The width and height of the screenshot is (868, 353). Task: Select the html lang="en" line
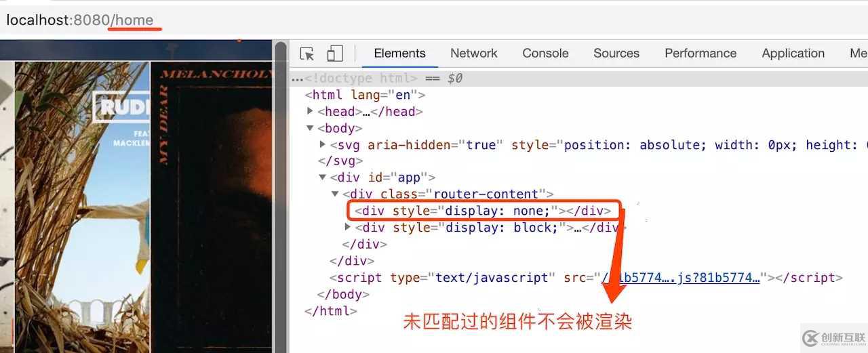click(x=365, y=95)
